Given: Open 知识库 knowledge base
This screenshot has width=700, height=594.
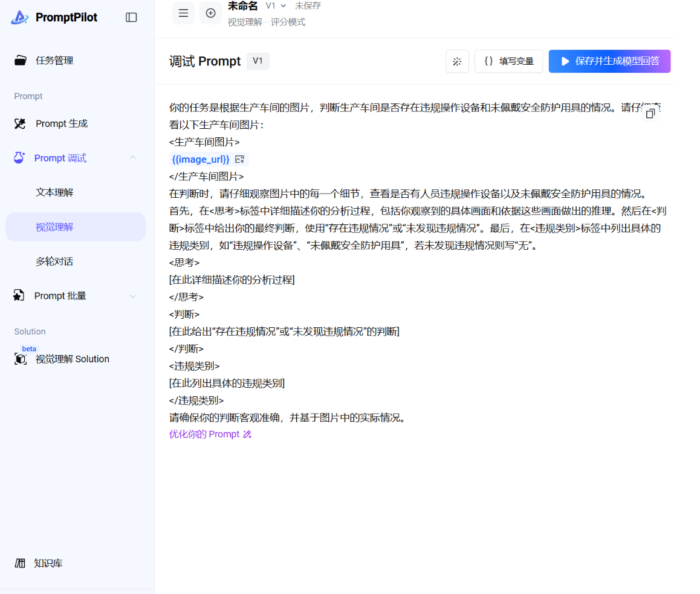Looking at the screenshot, I should [x=48, y=563].
